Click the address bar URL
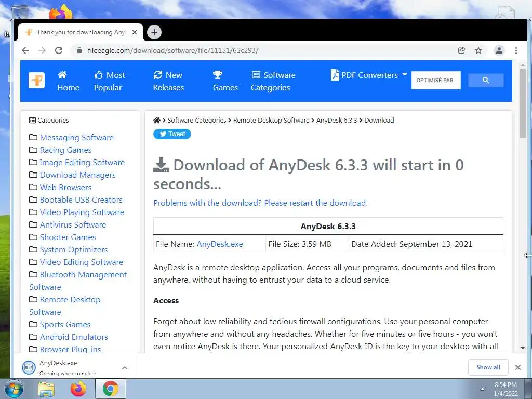The width and height of the screenshot is (532, 399). point(173,50)
